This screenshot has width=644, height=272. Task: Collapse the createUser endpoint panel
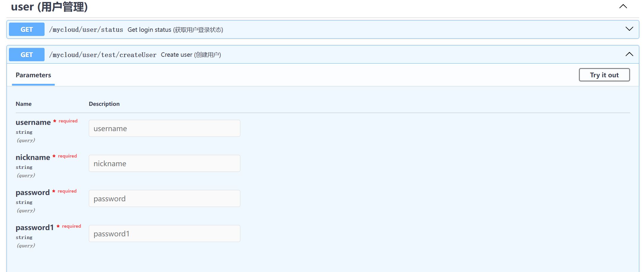point(629,54)
